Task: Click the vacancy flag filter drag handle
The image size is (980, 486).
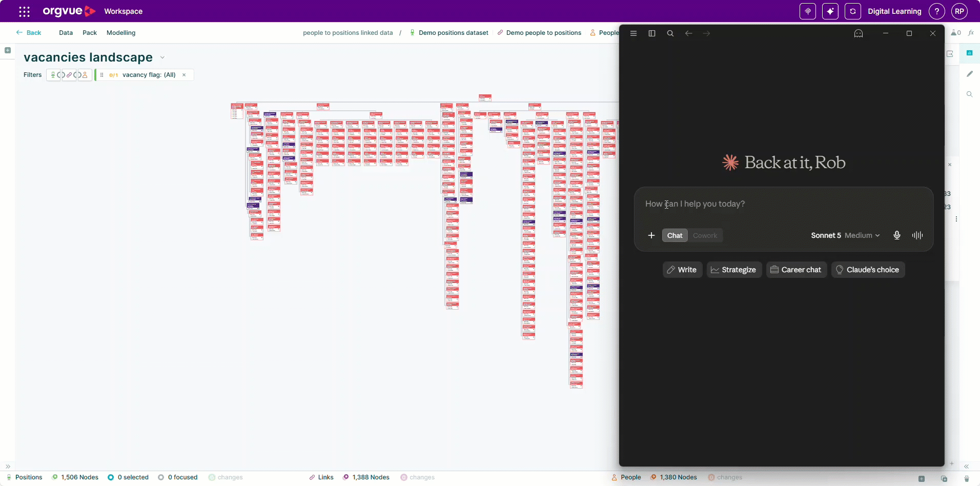Action: tap(102, 75)
